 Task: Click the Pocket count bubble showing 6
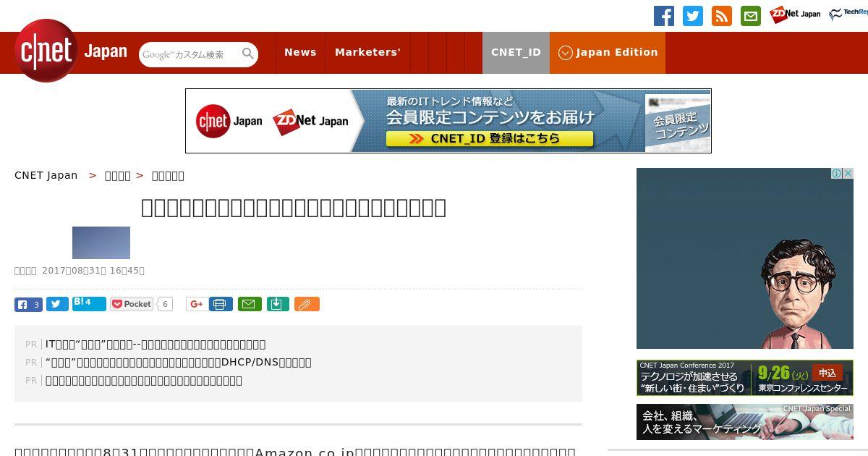click(x=165, y=304)
